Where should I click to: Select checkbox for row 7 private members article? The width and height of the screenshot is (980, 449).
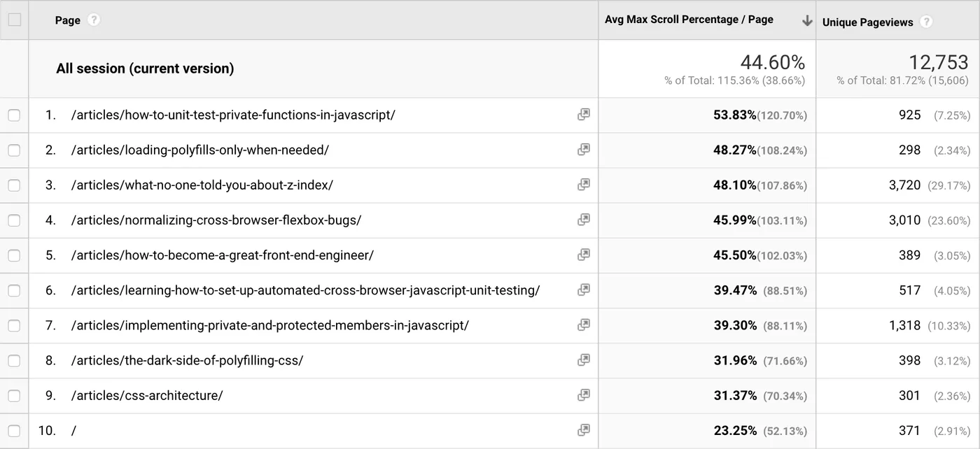click(x=14, y=326)
